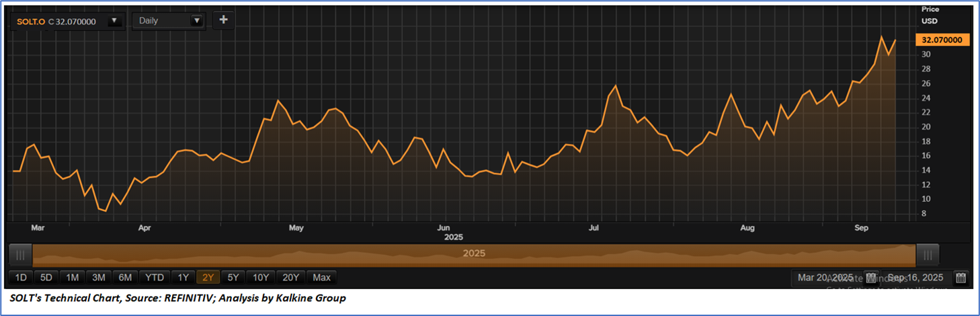Screen dimensions: 980x316
Task: Select the YTD range button
Action: (x=155, y=277)
